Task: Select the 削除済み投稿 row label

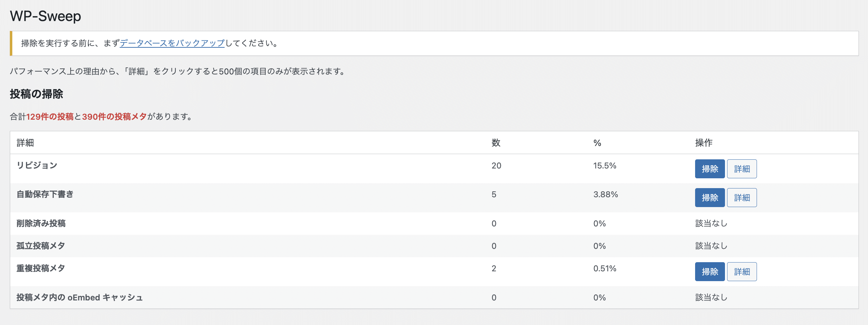Action: click(41, 224)
